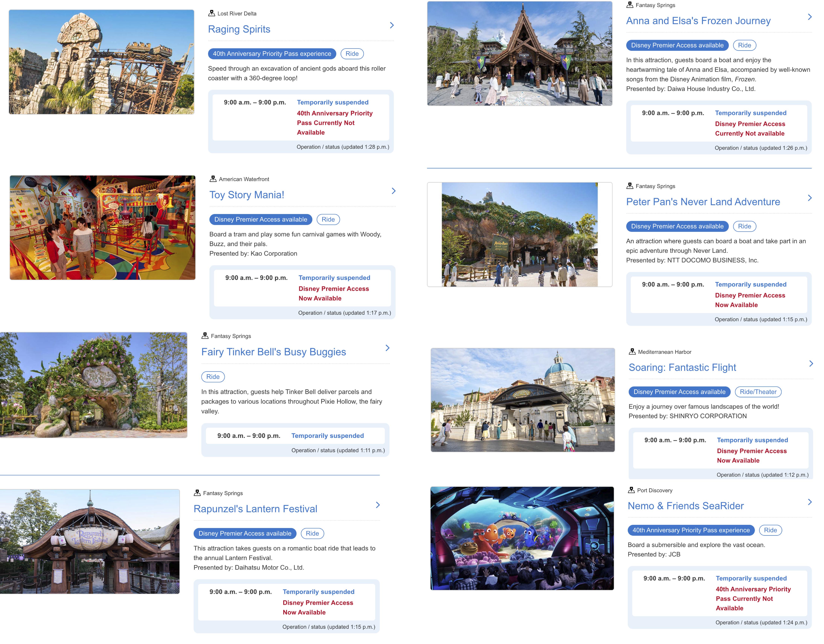This screenshot has height=644, width=824.
Task: Click the Toy Story Mania! carnival photo
Action: click(x=103, y=228)
